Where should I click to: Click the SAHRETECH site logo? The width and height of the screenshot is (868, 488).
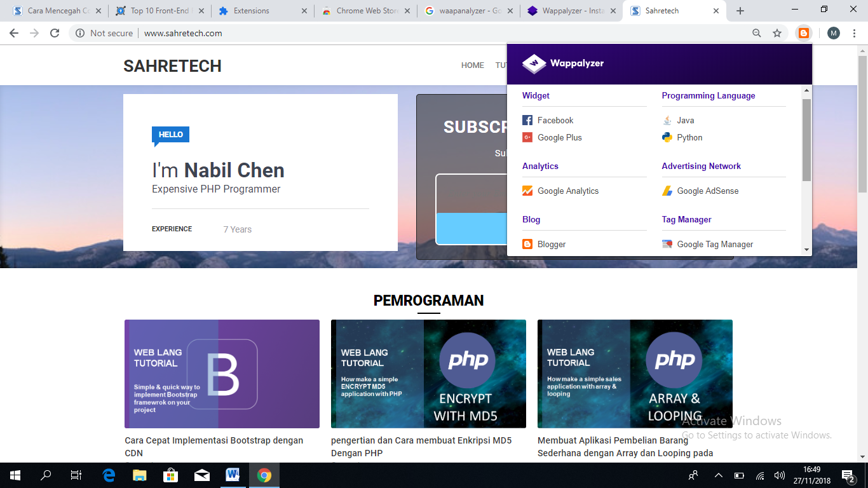point(172,66)
